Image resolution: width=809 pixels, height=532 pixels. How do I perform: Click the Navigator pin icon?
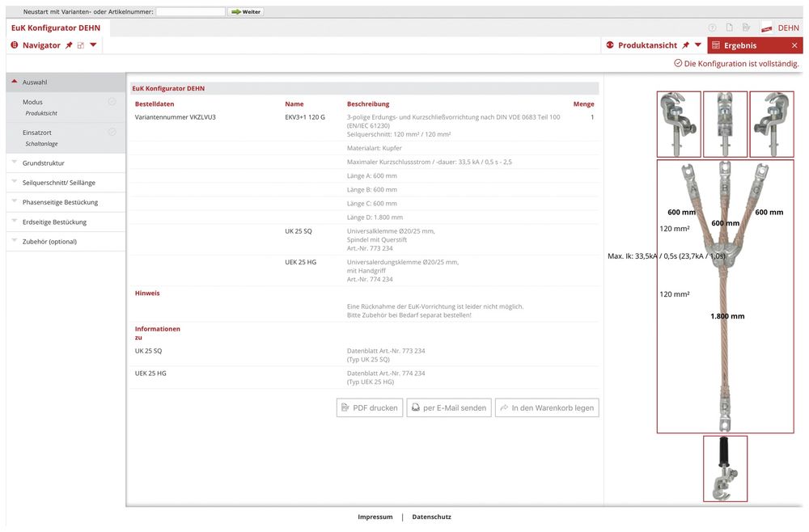tap(69, 45)
